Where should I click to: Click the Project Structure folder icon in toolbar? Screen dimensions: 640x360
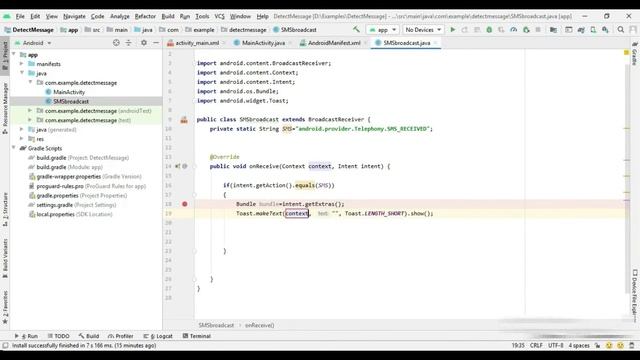[553, 30]
